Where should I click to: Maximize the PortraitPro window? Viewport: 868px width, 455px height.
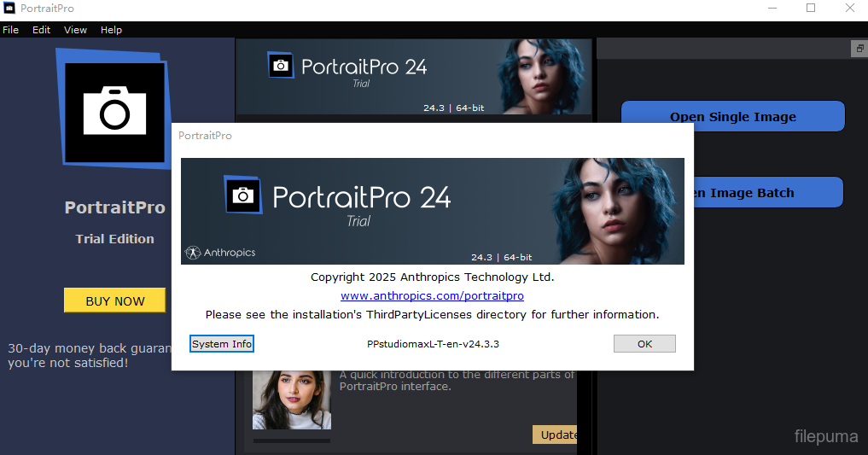click(x=810, y=9)
